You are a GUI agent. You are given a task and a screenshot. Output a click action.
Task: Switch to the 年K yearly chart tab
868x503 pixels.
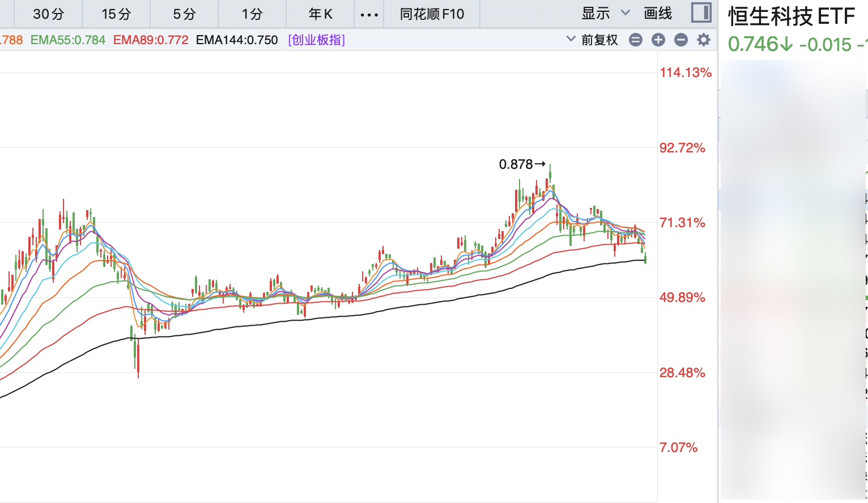tap(320, 14)
